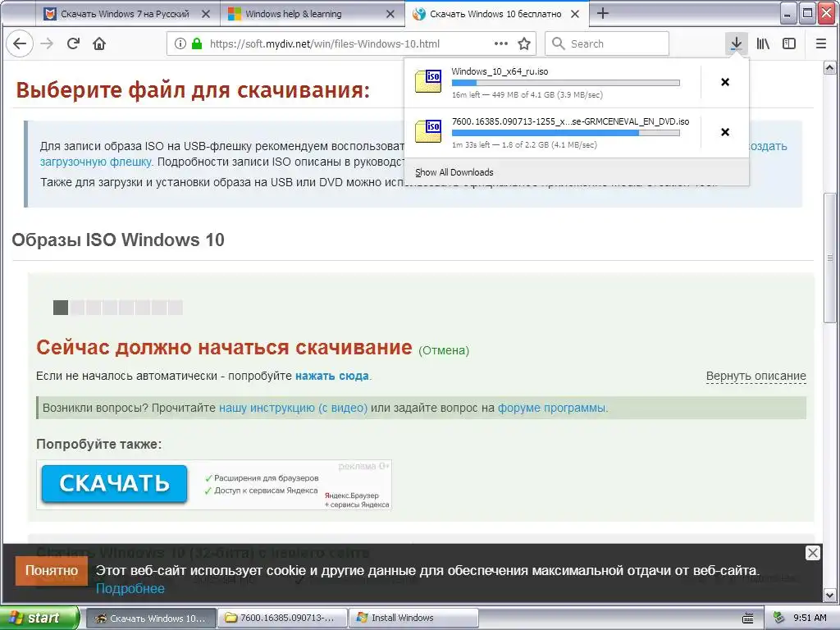Close the Windows help & learning tab

(x=390, y=14)
